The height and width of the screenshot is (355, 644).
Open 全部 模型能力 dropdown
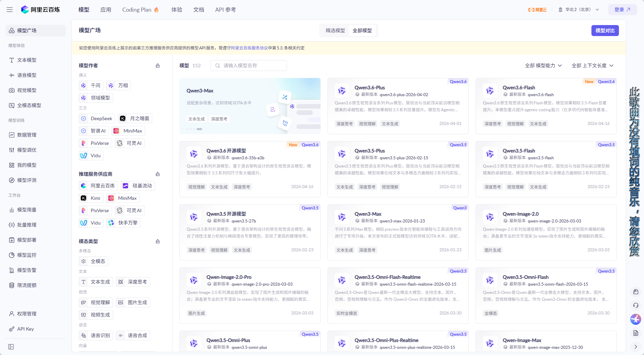click(x=543, y=66)
